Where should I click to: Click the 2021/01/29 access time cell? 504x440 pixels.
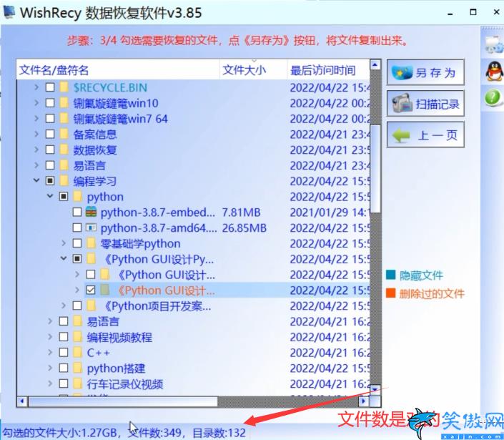coord(330,212)
